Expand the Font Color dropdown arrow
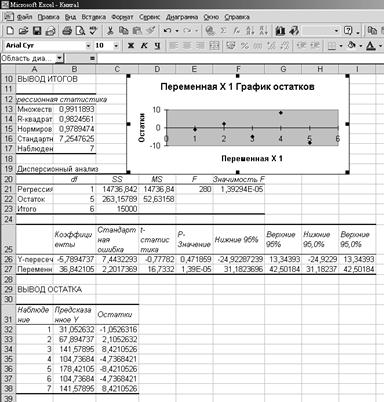This screenshot has height=402, width=384. [x=380, y=46]
